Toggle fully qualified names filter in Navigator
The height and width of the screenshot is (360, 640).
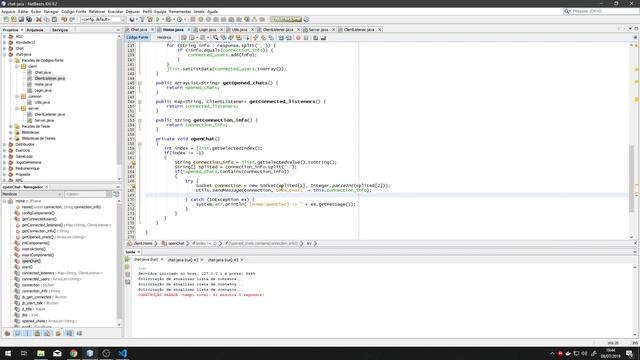point(58,333)
